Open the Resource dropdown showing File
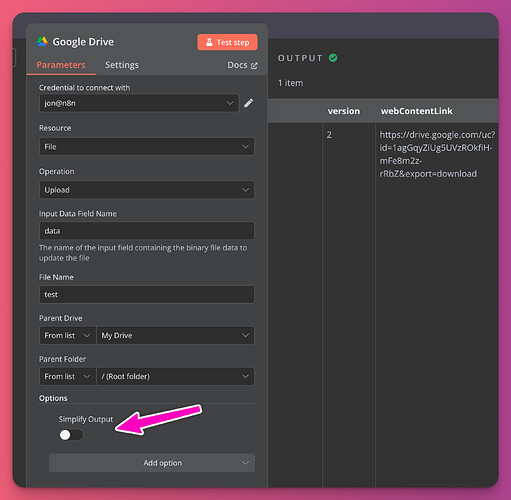This screenshot has width=511, height=500. coord(147,147)
